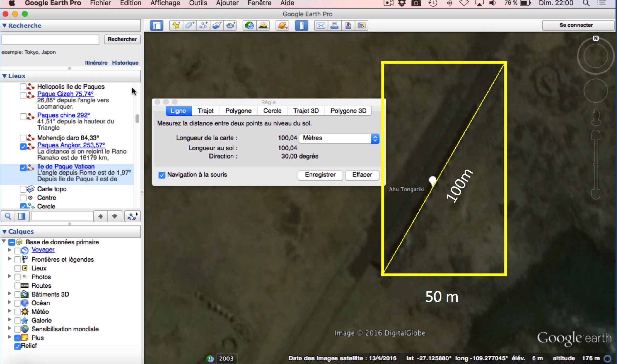Switch to the Polygone ruler tab
Screen dimensions: 617x364
pos(239,111)
